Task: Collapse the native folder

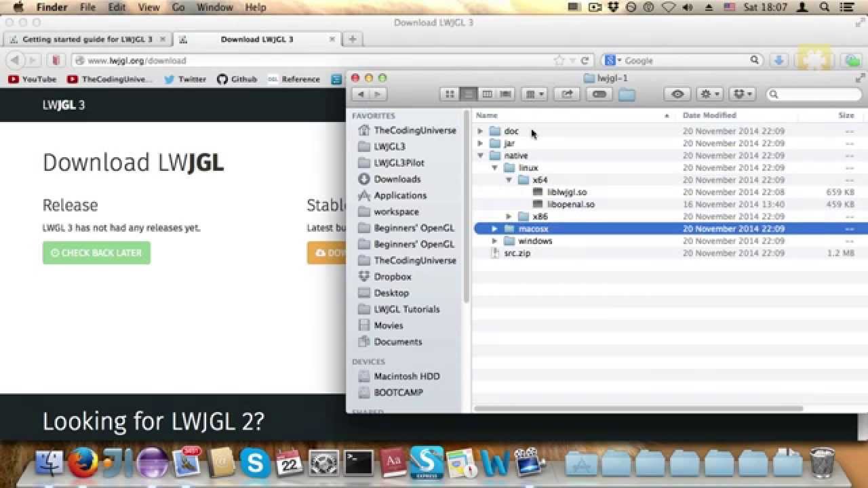Action: (480, 155)
